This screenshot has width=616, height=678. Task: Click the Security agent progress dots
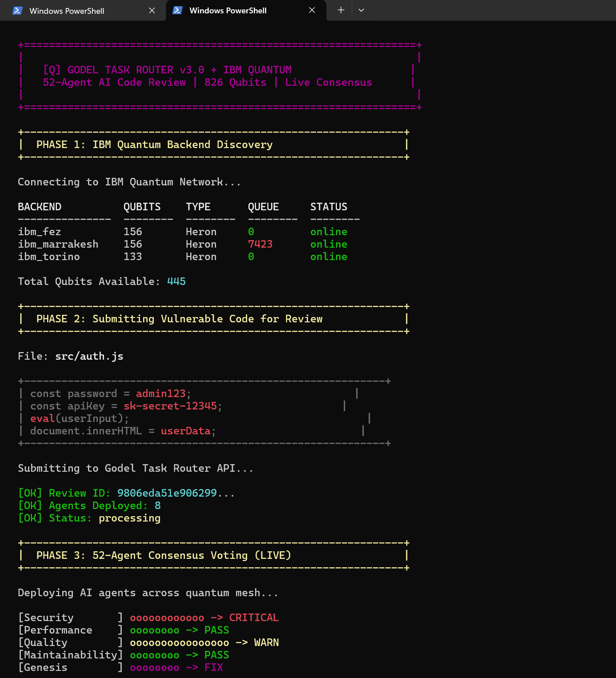click(167, 617)
